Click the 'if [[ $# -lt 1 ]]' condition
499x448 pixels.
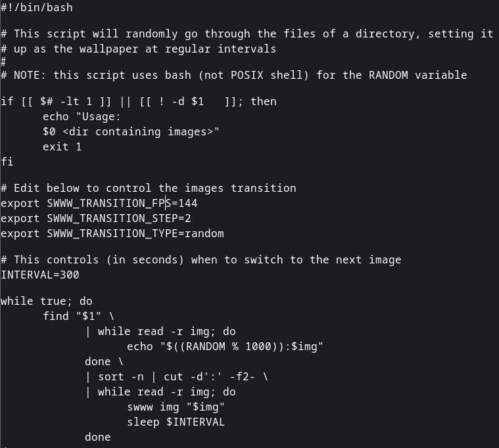pyautogui.click(x=56, y=101)
